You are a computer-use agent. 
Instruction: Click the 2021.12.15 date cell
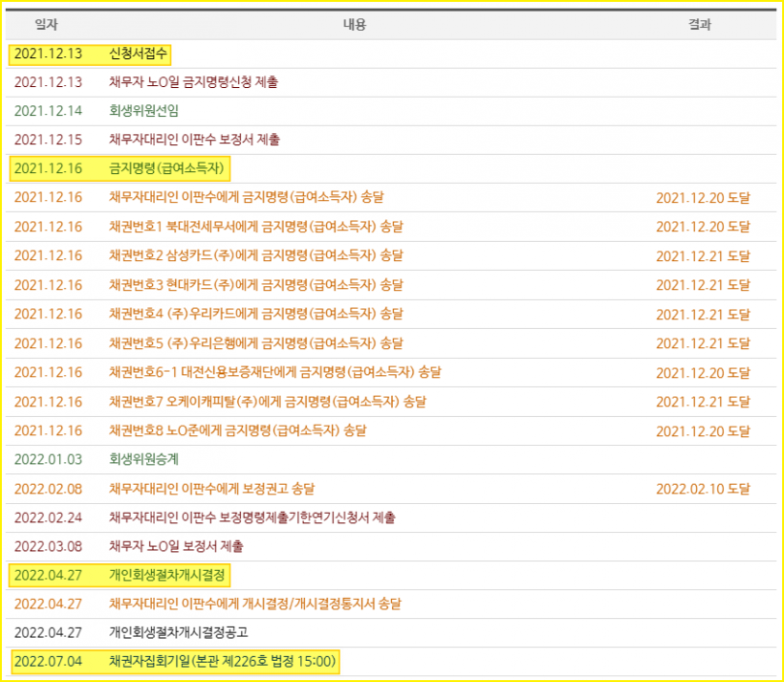[48, 140]
